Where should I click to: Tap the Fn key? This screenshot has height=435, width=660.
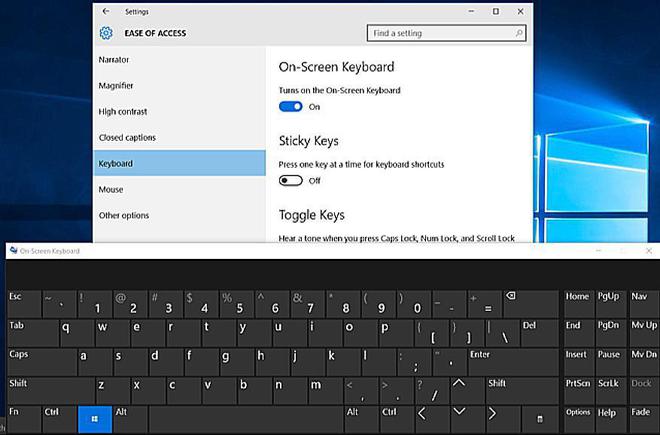tap(24, 419)
